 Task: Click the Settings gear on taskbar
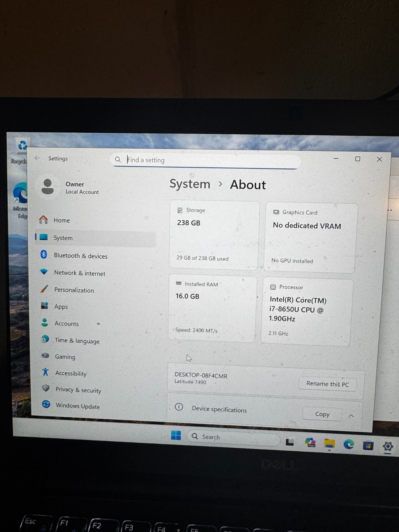[x=388, y=446]
